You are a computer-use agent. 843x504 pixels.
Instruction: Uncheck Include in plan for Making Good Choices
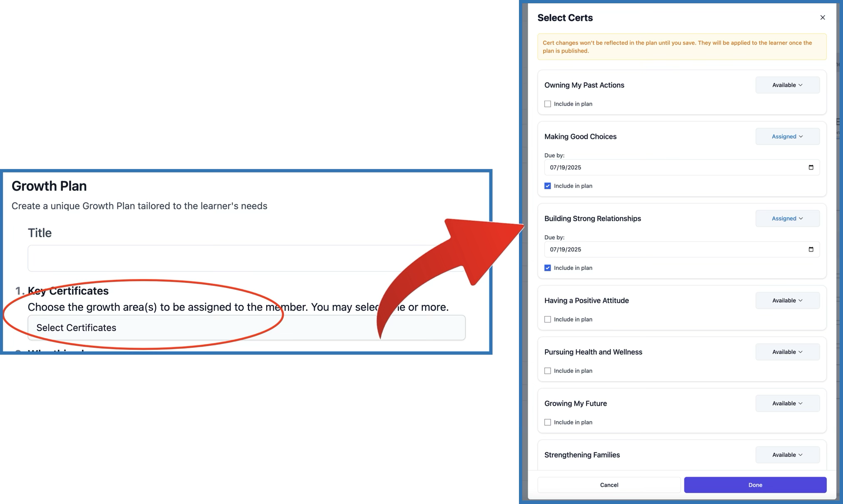548,186
